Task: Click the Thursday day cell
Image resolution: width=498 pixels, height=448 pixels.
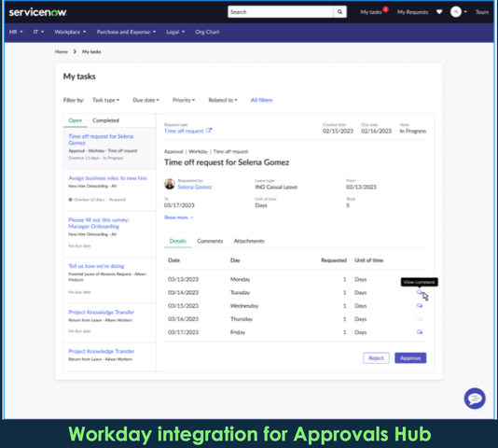Action: 242,319
